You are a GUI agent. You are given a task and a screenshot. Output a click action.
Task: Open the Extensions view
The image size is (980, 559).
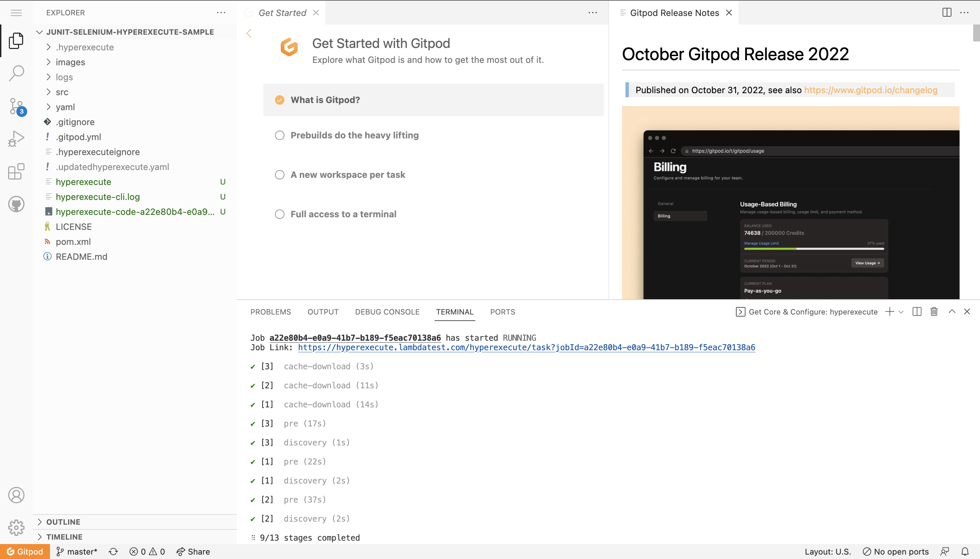point(16,172)
